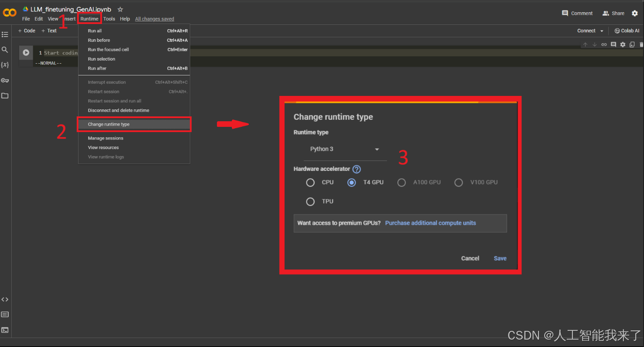
Task: Cancel the Change runtime type dialog
Action: tap(470, 259)
